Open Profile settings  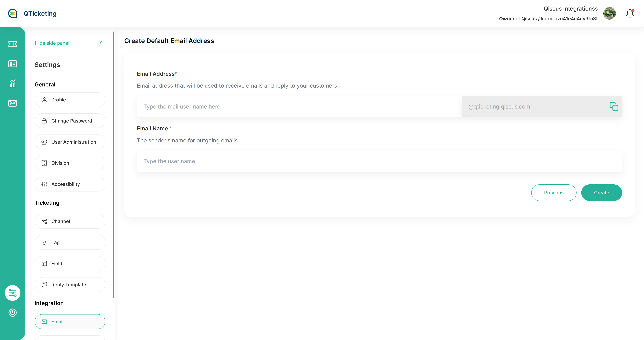click(x=70, y=100)
